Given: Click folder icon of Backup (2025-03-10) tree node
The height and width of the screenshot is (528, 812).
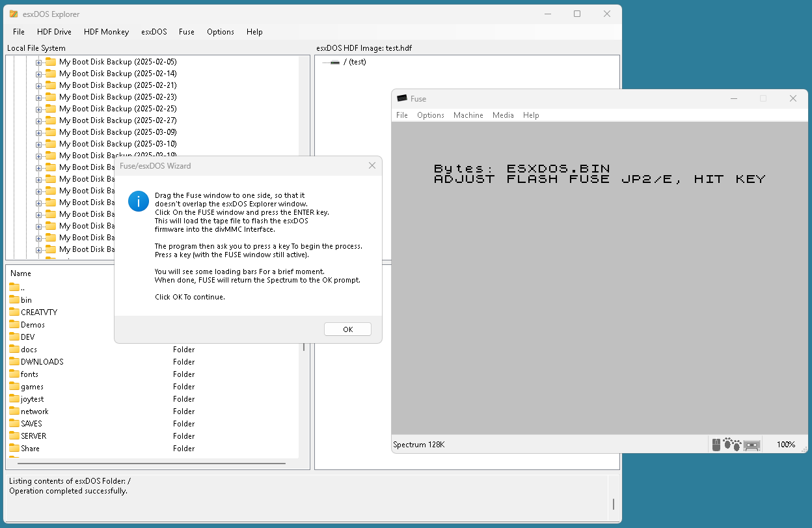Looking at the screenshot, I should pyautogui.click(x=51, y=144).
